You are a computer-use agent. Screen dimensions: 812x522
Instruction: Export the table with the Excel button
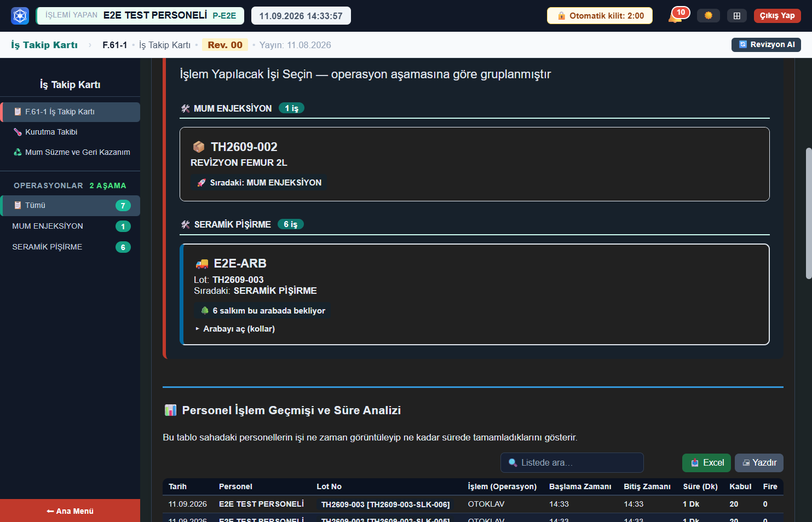706,463
